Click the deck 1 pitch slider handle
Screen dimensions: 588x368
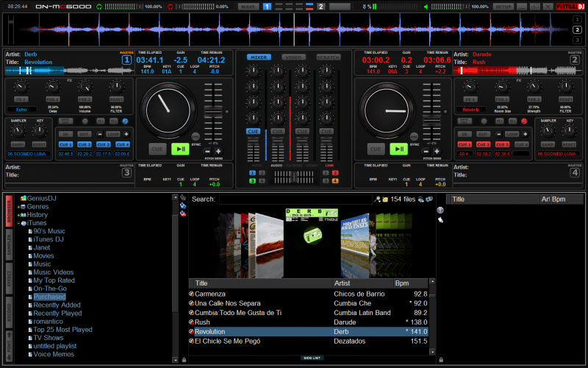[213, 112]
